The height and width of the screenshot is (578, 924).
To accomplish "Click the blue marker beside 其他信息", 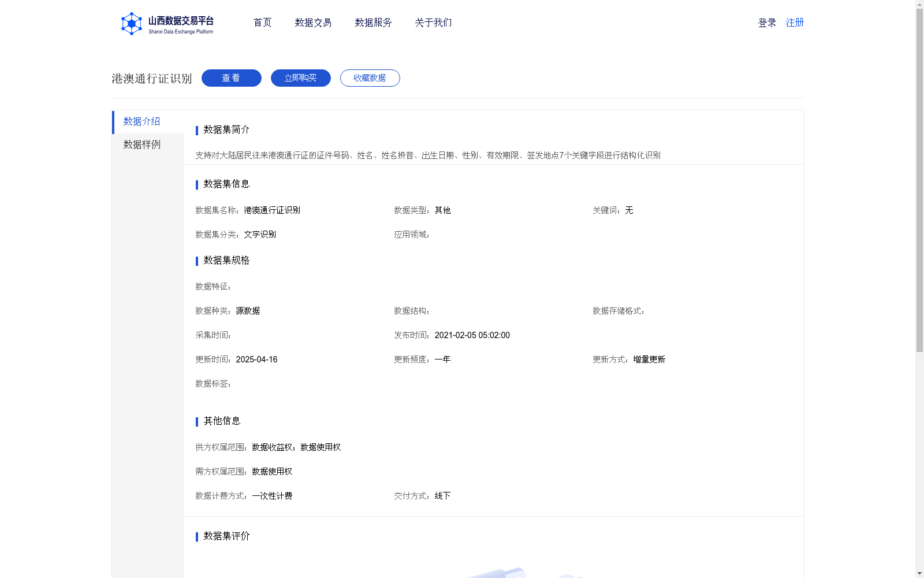I will 196,421.
